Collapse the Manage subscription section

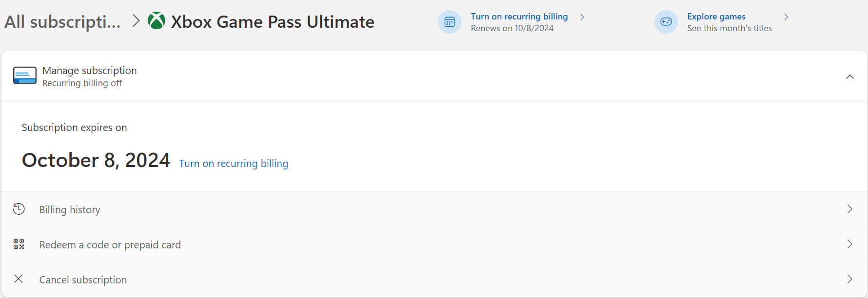pyautogui.click(x=850, y=76)
